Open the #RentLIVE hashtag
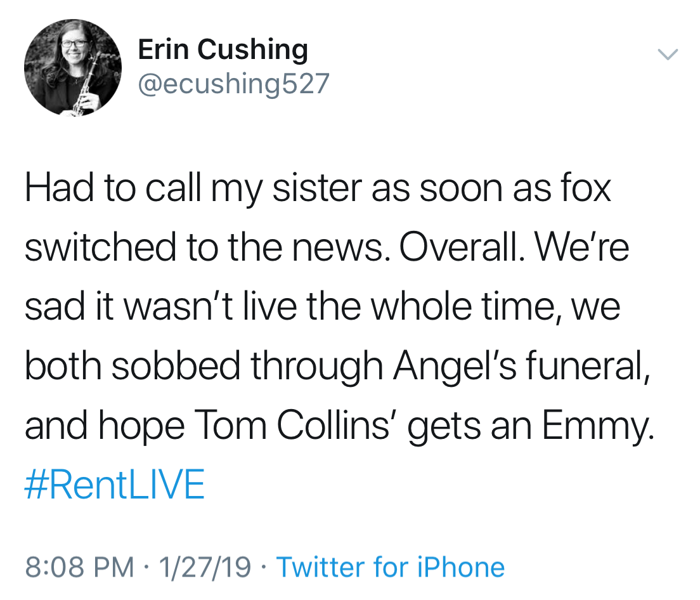Viewport: 700px width, 600px height. [x=115, y=486]
